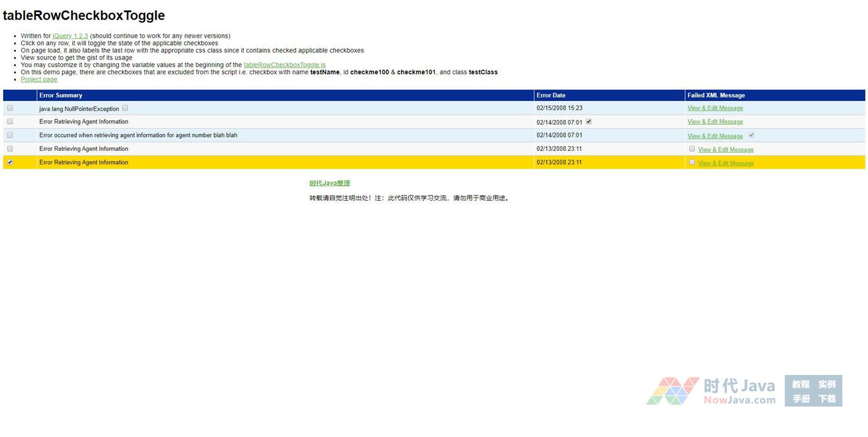
Task: Open the tableRowCheckboxToggle.js link
Action: point(284,65)
